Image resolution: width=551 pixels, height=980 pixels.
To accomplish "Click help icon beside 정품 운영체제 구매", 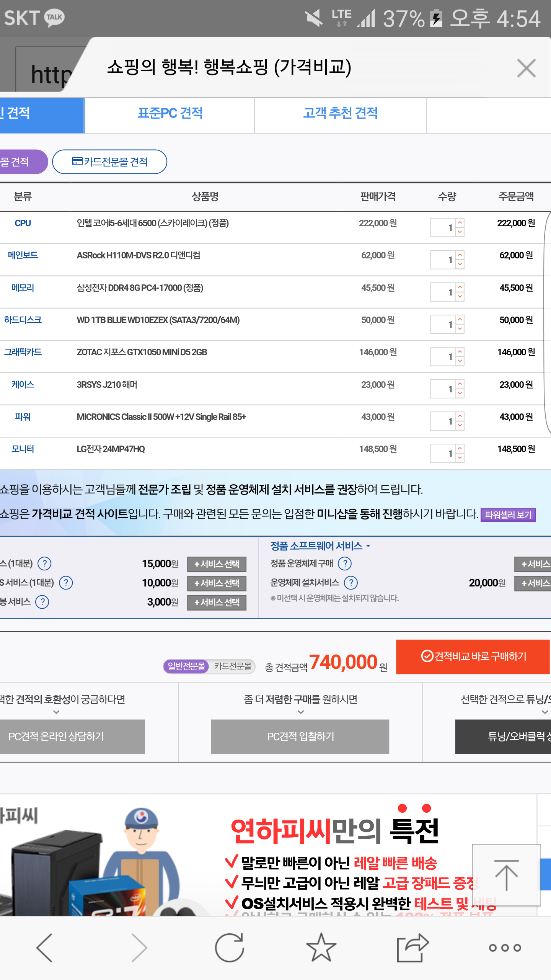I will [345, 563].
